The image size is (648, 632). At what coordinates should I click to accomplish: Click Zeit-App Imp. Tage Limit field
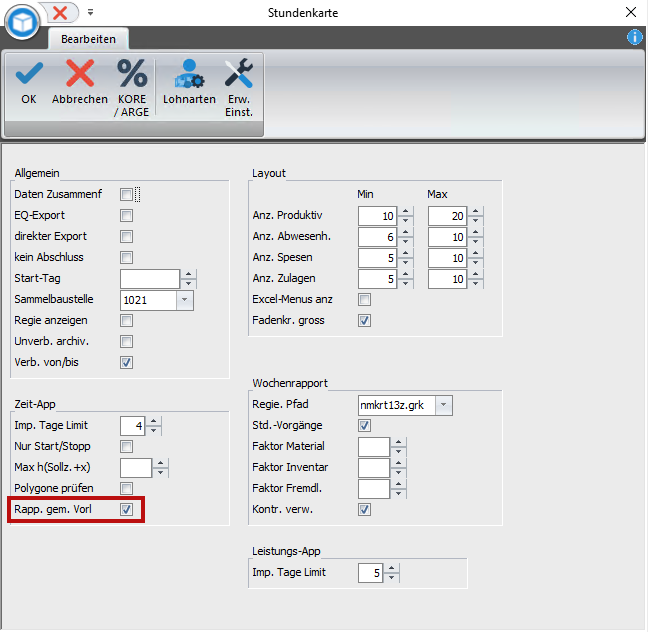[132, 426]
